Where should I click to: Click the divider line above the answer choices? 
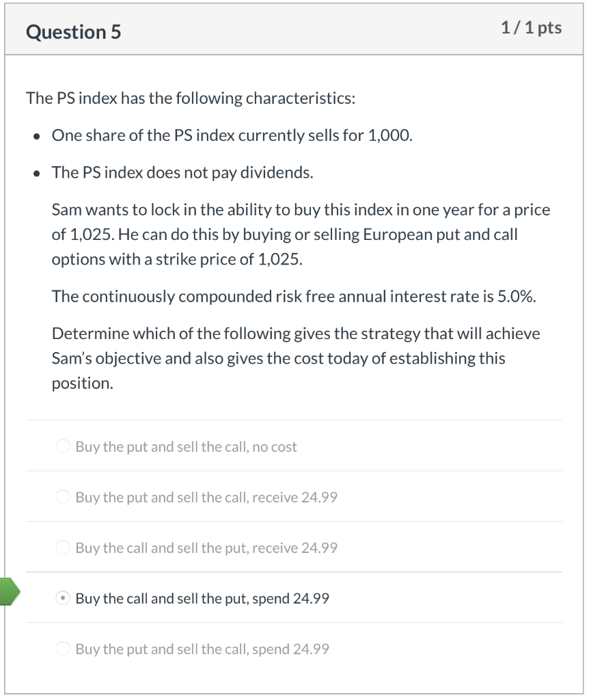(x=294, y=420)
